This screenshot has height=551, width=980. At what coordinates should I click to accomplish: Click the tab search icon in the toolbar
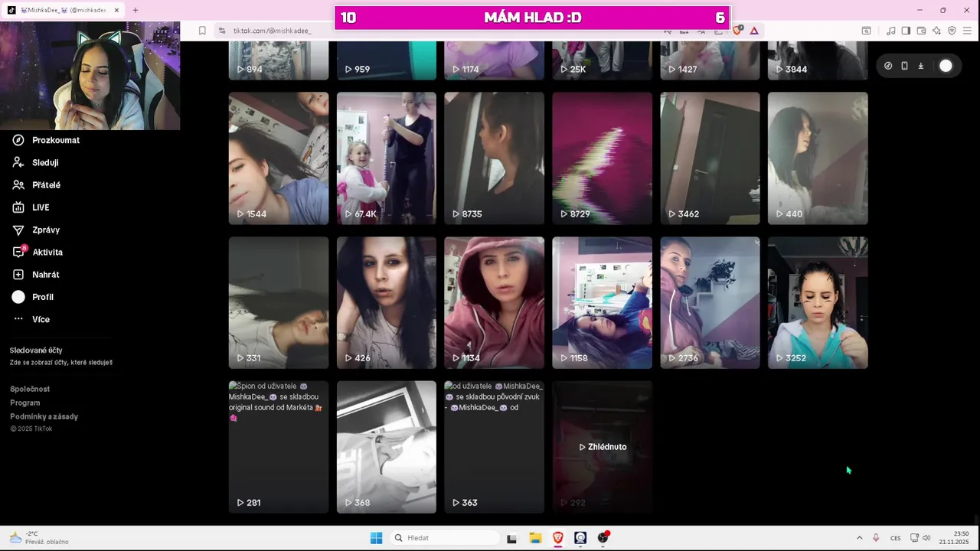(x=866, y=31)
